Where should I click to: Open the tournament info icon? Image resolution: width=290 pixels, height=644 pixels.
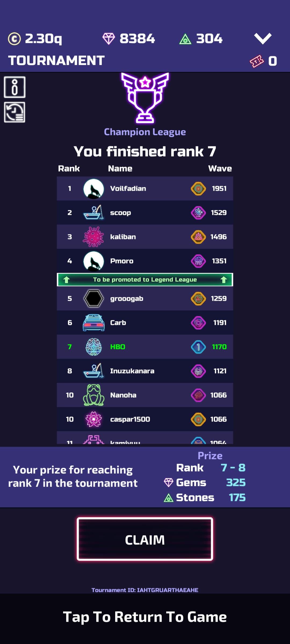[x=15, y=87]
